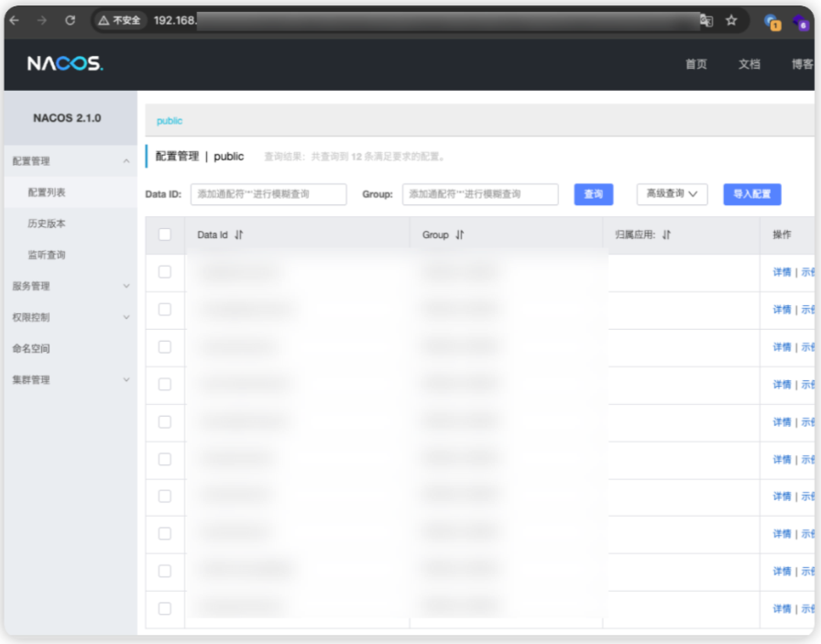Viewport: 821px width, 644px height.
Task: Check the first row checkbox
Action: 165,272
